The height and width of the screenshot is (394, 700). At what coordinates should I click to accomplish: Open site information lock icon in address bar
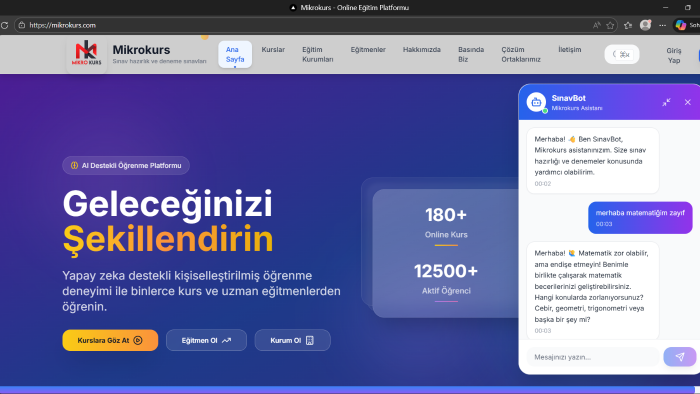21,25
